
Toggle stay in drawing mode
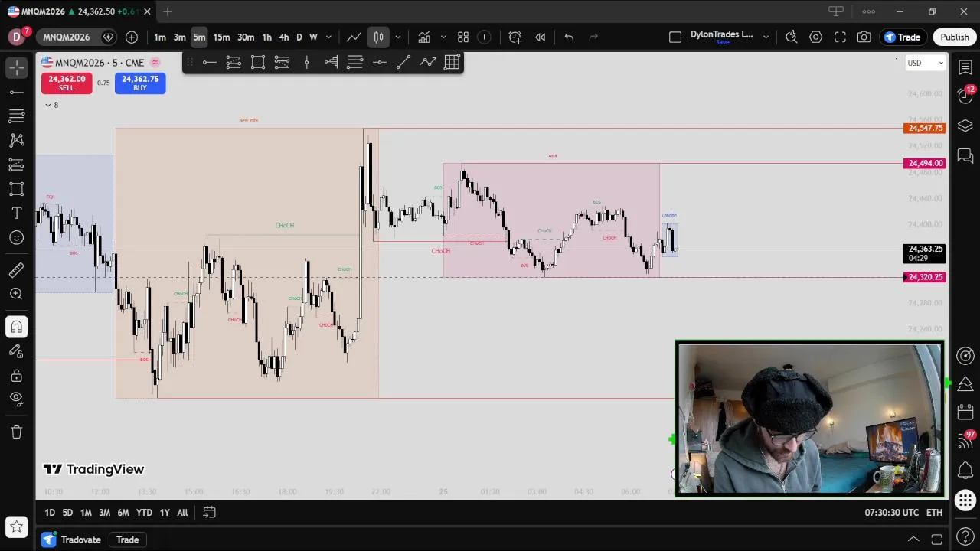coord(16,351)
